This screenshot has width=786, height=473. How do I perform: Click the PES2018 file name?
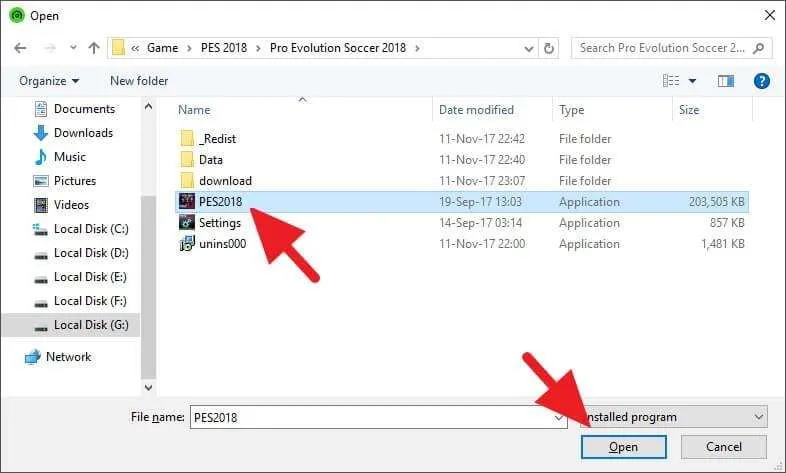pyautogui.click(x=221, y=201)
